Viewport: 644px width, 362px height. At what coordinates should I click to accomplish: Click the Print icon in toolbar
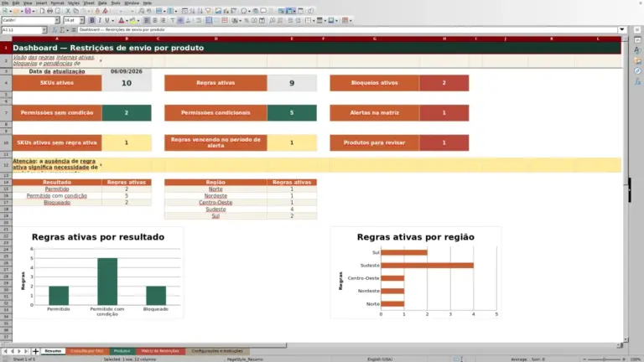(49, 11)
